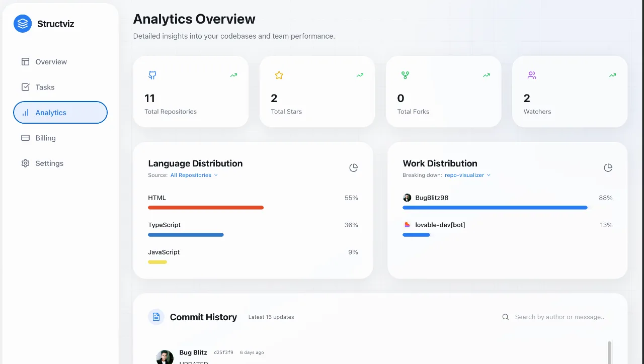
Task: Click BugBlitz98 contribution bar
Action: point(495,208)
